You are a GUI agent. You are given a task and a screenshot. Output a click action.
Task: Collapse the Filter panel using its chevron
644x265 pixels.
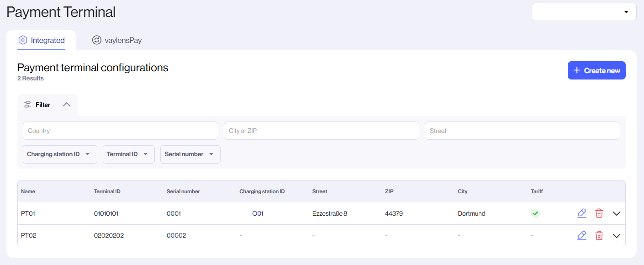[67, 104]
